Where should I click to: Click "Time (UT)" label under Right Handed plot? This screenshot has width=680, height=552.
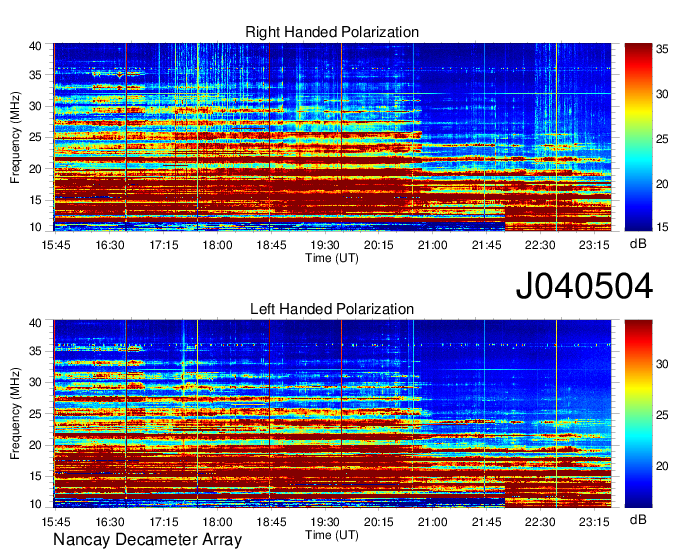tap(332, 258)
